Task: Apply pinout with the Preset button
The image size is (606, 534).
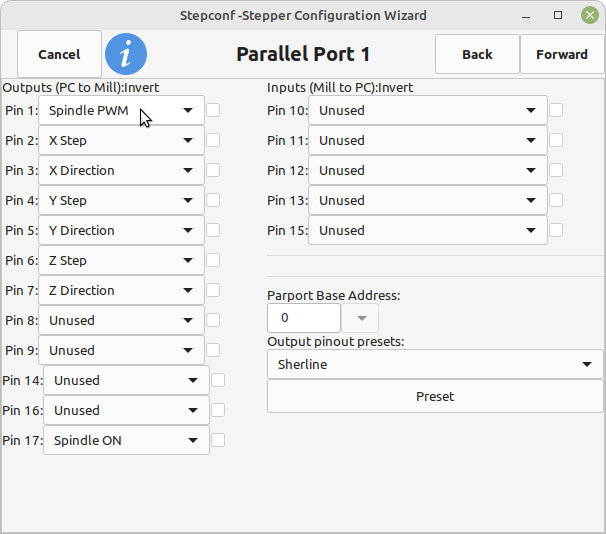Action: click(x=435, y=396)
